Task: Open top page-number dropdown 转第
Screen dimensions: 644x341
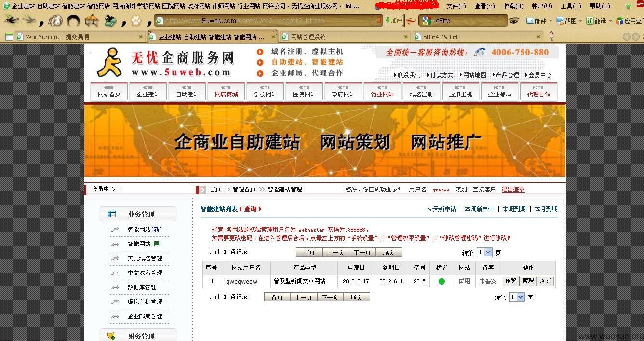Action: [484, 252]
